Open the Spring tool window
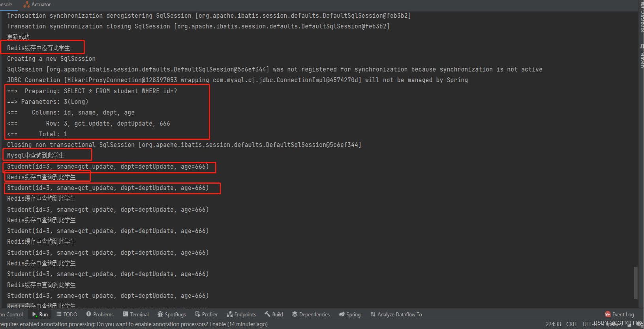The image size is (644, 329). click(x=350, y=314)
